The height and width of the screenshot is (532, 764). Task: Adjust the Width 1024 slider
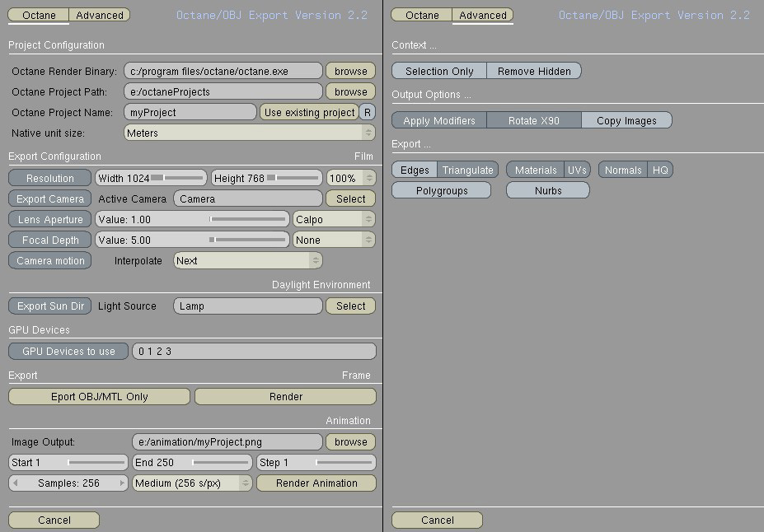tap(151, 178)
